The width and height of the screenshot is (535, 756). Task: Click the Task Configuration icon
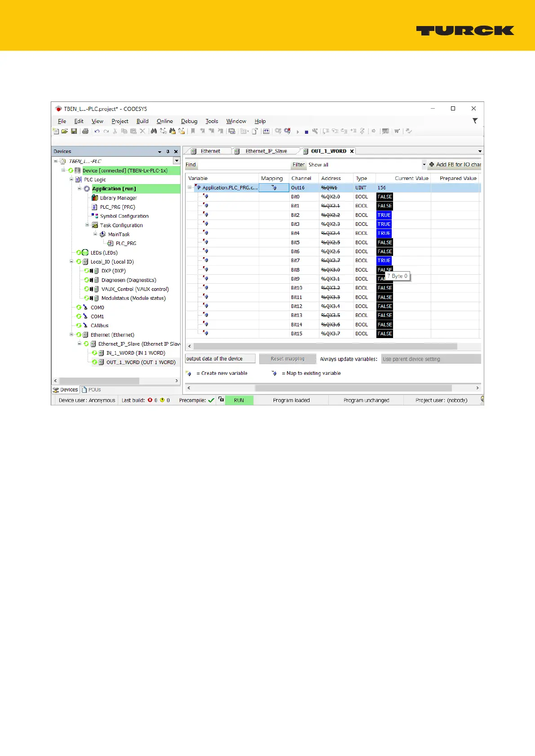point(95,225)
